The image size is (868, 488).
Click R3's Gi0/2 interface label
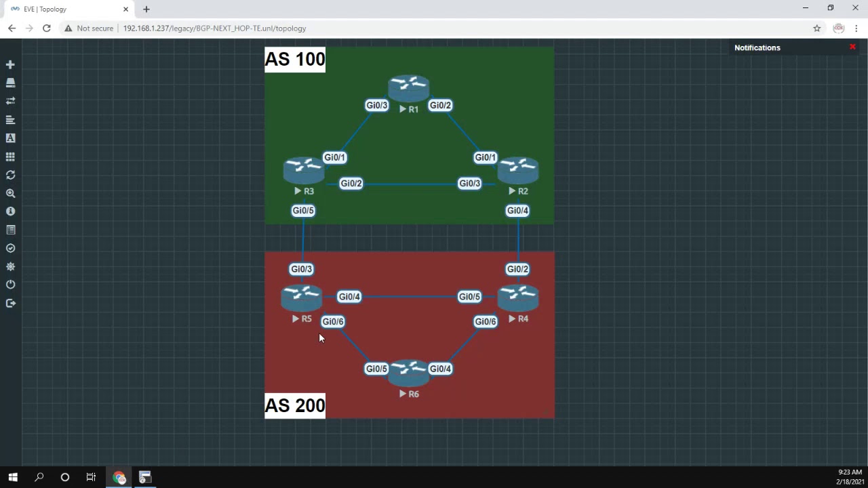pos(351,184)
